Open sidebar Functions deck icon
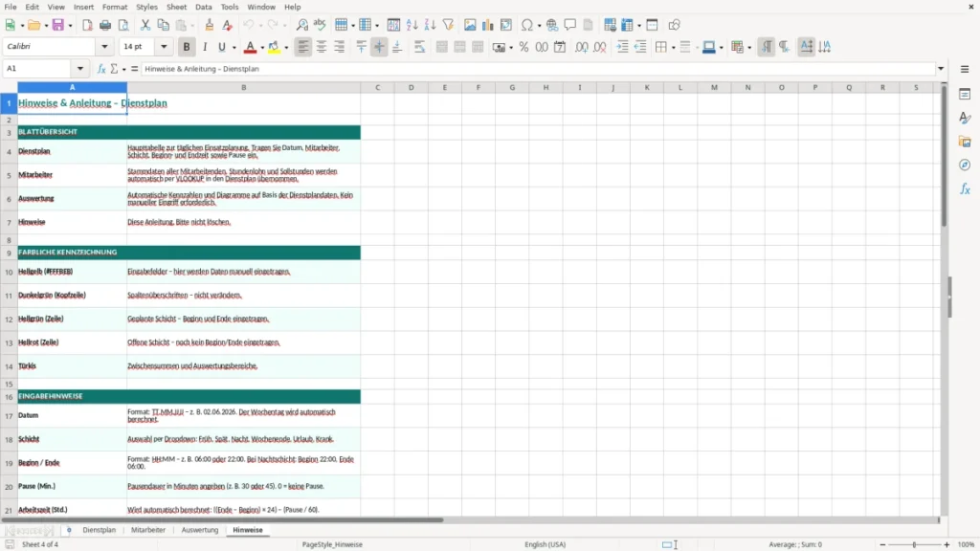 coord(965,188)
